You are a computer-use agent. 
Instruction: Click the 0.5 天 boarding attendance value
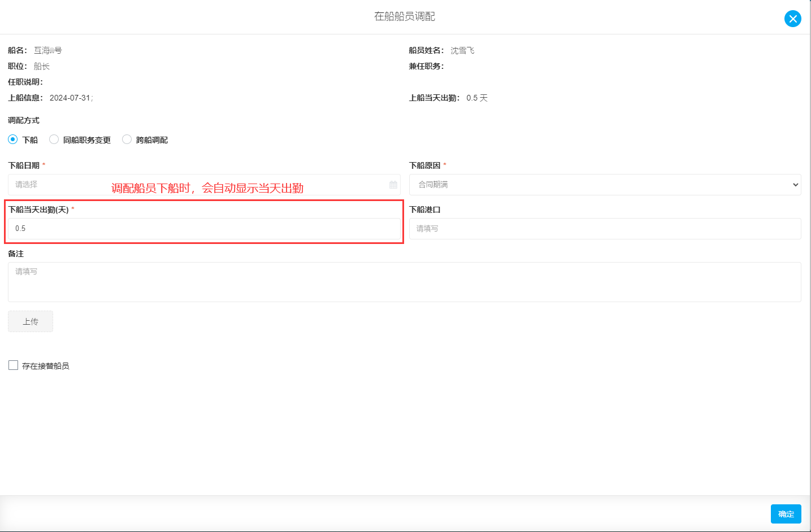(x=477, y=98)
